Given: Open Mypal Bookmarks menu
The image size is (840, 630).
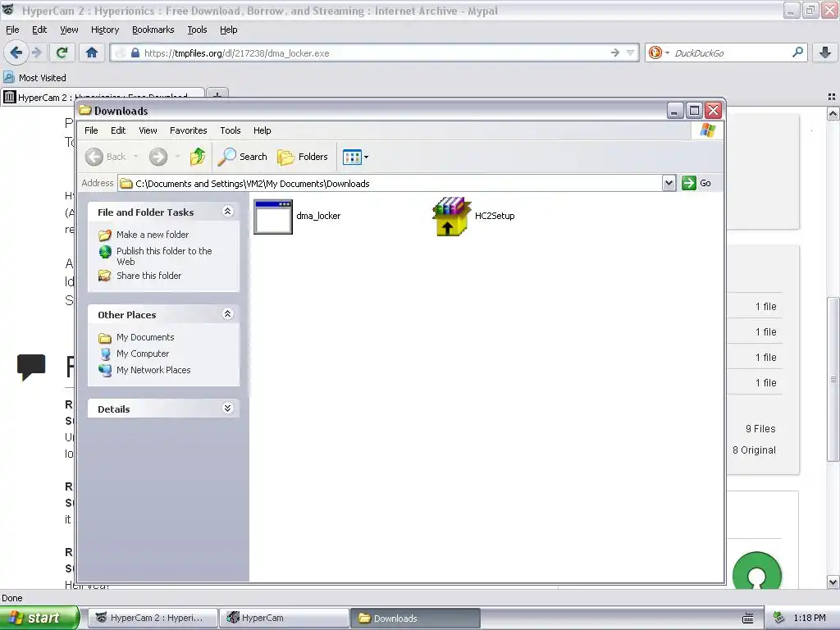Looking at the screenshot, I should (153, 30).
